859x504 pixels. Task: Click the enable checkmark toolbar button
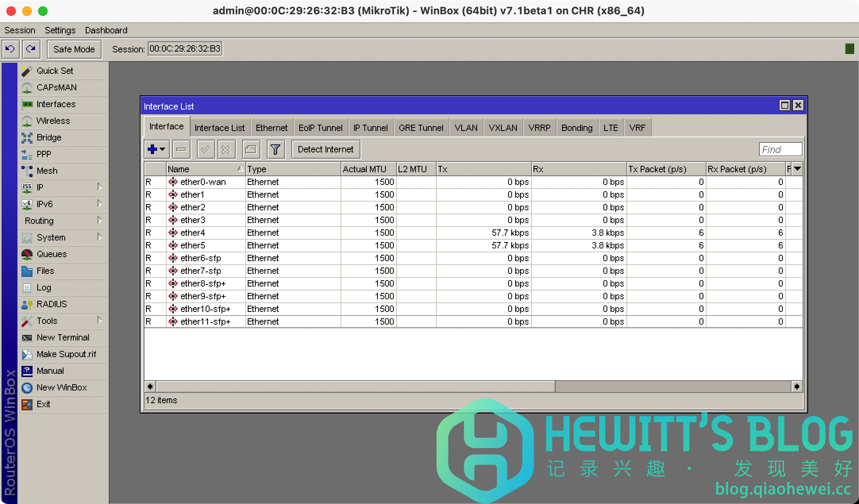click(206, 150)
